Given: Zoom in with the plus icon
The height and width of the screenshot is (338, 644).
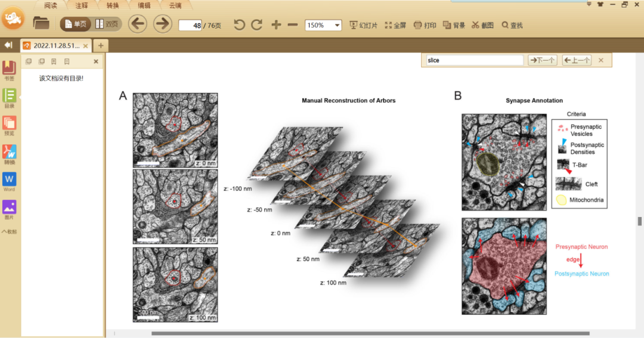Looking at the screenshot, I should 276,25.
